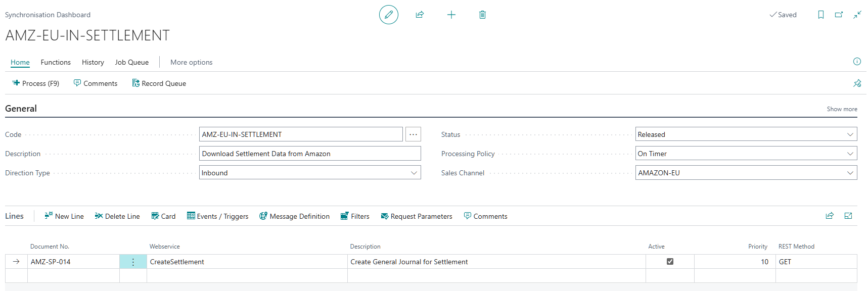Click the collapse page arrows icon

pyautogui.click(x=857, y=15)
